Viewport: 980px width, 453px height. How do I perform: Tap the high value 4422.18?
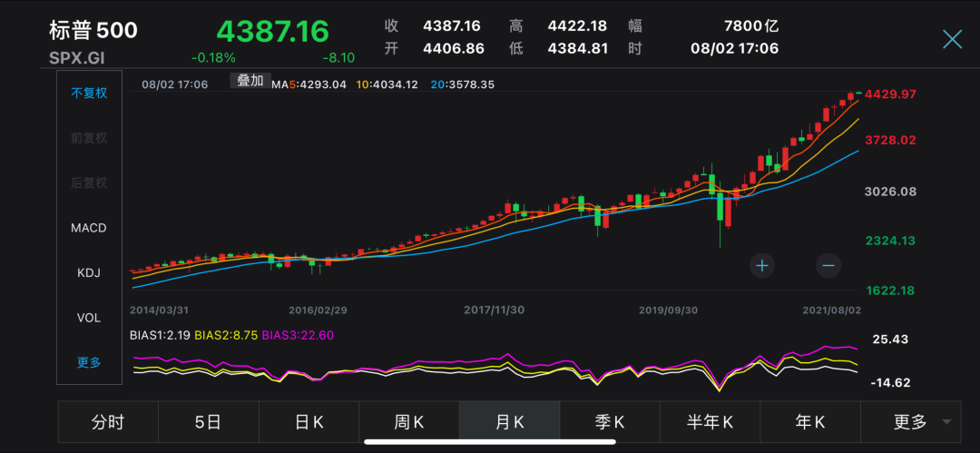point(577,26)
